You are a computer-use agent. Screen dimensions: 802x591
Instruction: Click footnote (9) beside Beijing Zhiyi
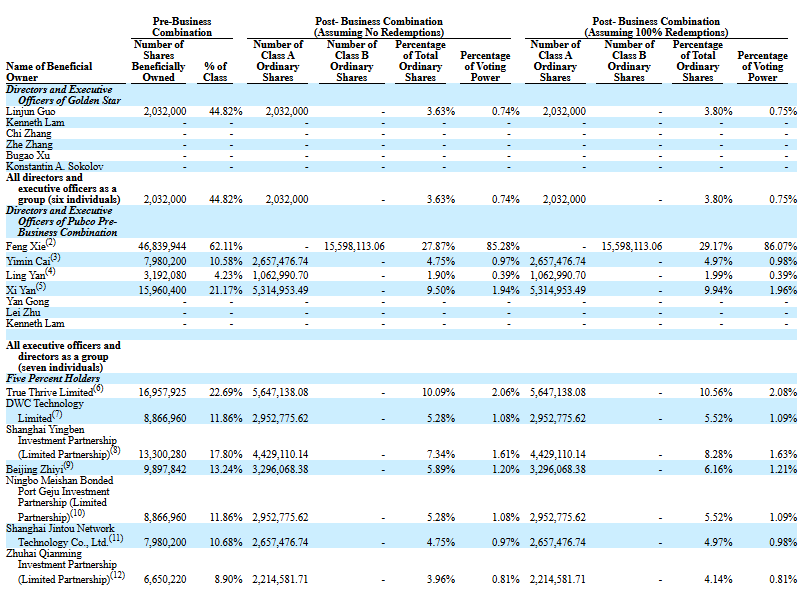(x=68, y=466)
